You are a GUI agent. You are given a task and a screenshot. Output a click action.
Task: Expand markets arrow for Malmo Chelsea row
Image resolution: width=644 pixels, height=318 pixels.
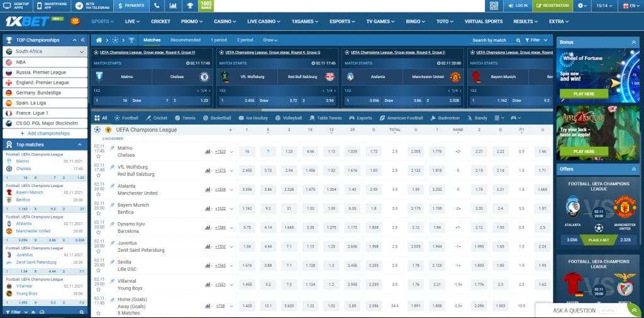pos(231,152)
